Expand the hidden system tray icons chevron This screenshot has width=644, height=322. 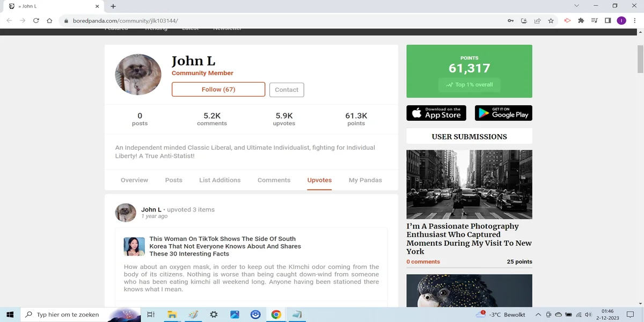pos(538,314)
